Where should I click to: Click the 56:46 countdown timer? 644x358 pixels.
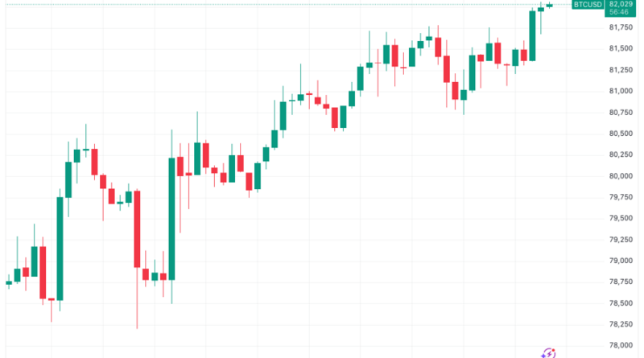click(x=619, y=12)
